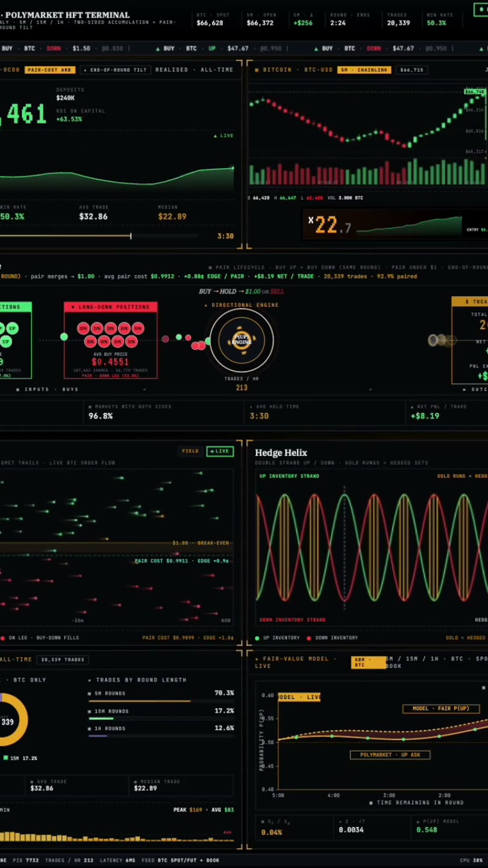
Task: Click the green LIVE indicator triangle
Action: (x=216, y=136)
